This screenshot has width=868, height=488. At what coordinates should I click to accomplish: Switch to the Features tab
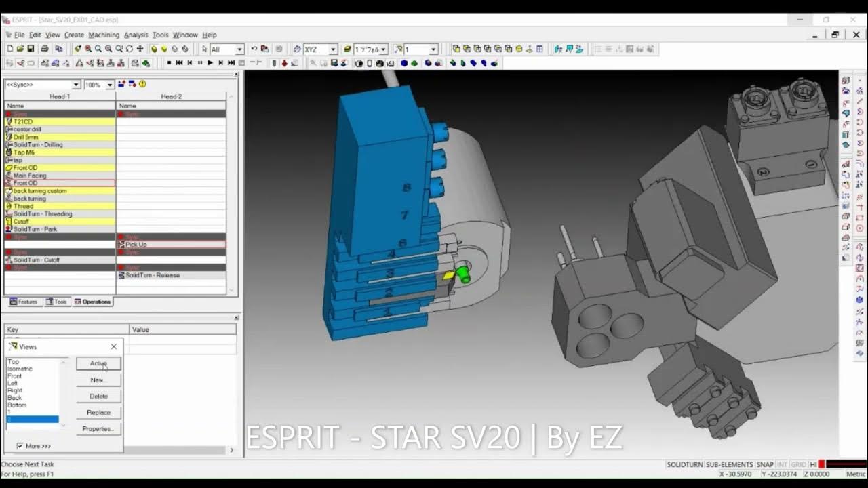(24, 302)
